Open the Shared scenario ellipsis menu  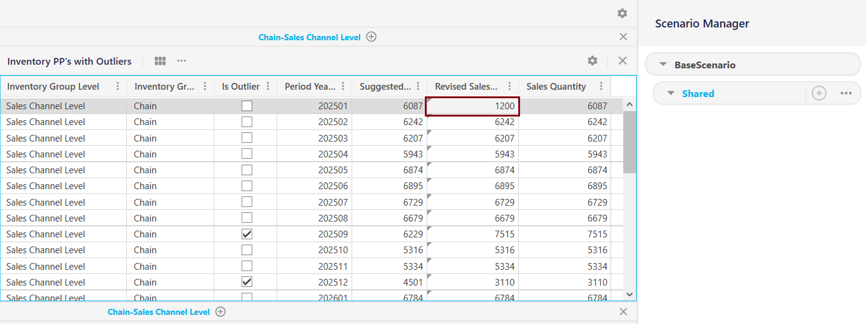tap(846, 93)
